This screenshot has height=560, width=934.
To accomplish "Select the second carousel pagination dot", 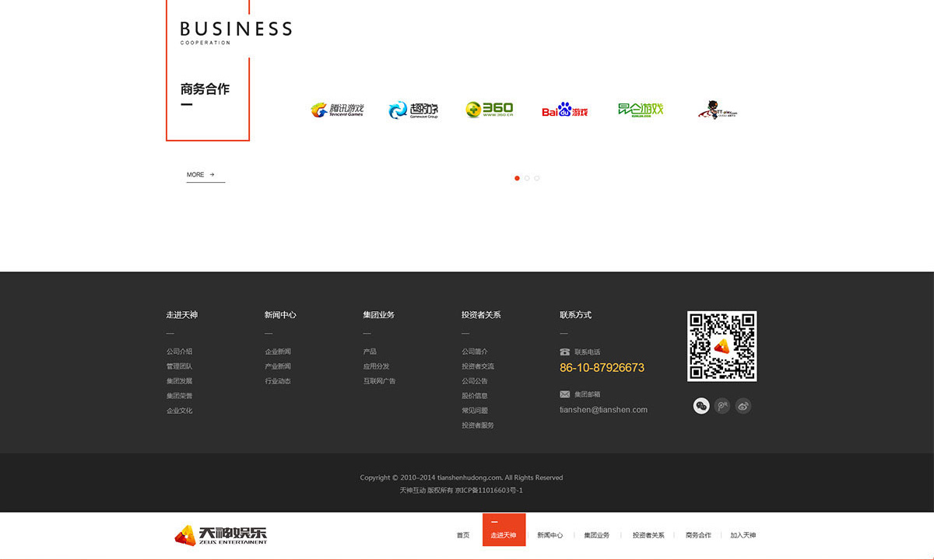I will 527,178.
